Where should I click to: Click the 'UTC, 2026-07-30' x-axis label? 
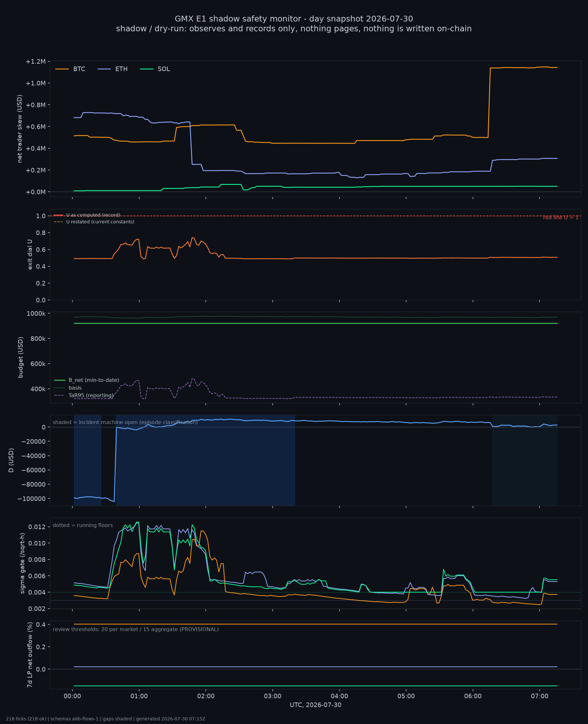pos(316,705)
